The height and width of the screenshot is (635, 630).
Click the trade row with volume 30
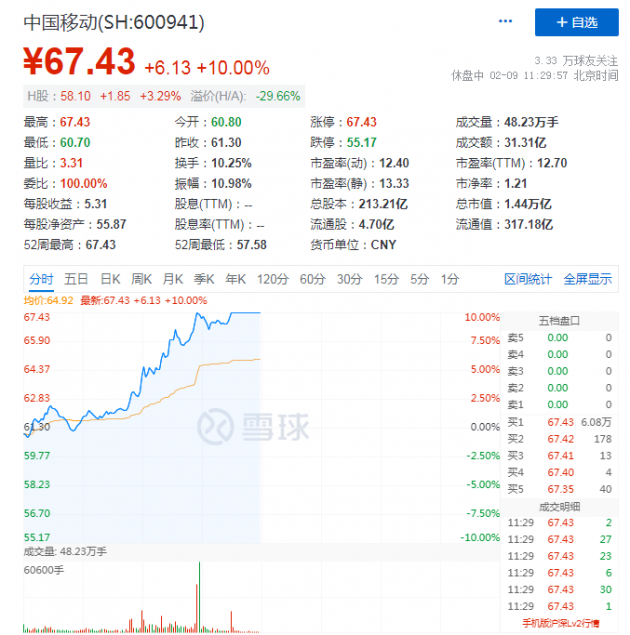559,590
